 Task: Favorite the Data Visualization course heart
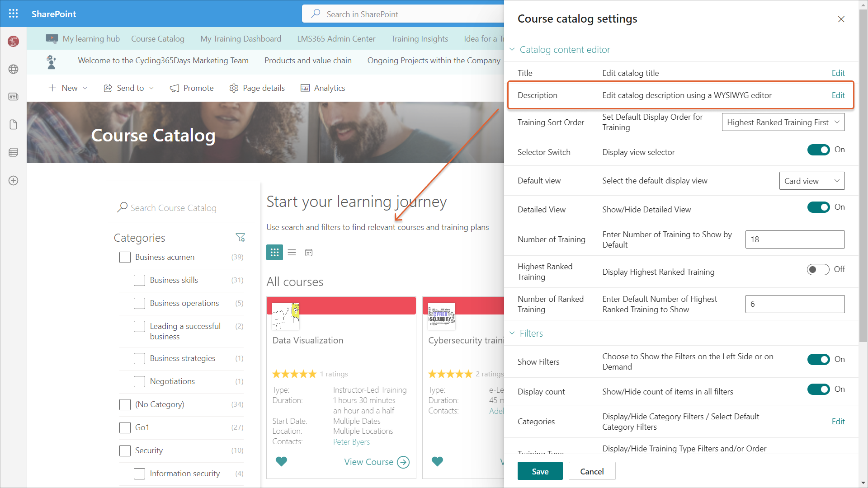click(281, 461)
